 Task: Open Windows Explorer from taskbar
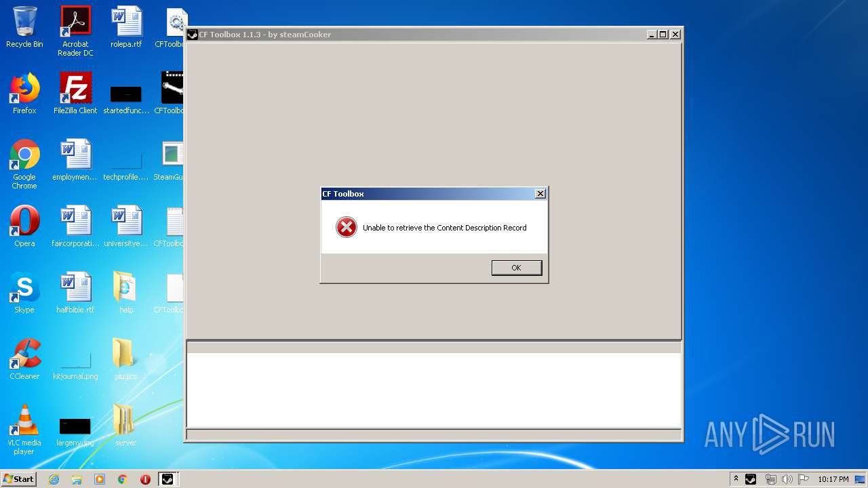(x=77, y=479)
